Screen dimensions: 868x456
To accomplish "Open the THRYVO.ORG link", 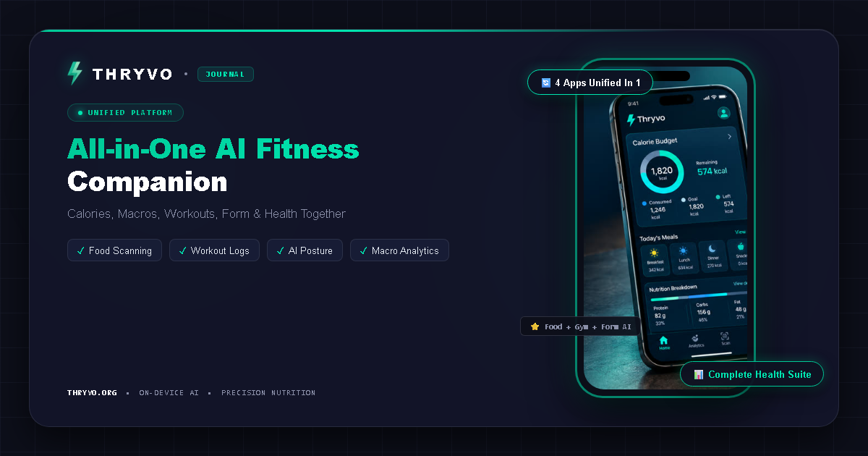I will click(92, 393).
